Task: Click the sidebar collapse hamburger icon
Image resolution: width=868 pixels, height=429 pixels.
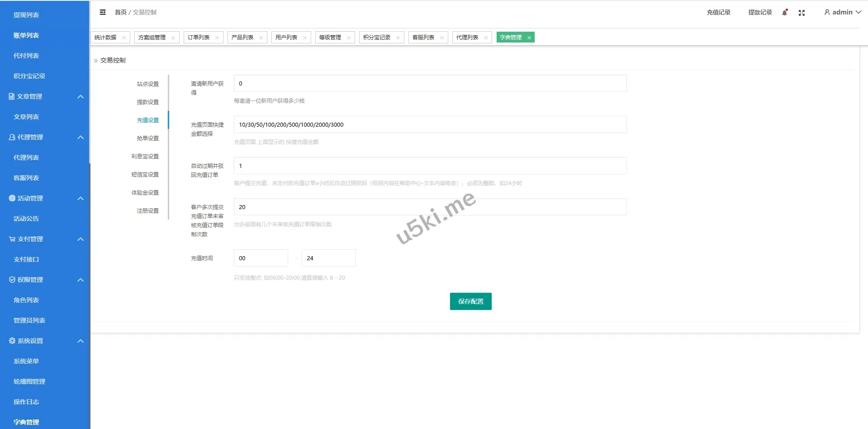Action: tap(103, 12)
